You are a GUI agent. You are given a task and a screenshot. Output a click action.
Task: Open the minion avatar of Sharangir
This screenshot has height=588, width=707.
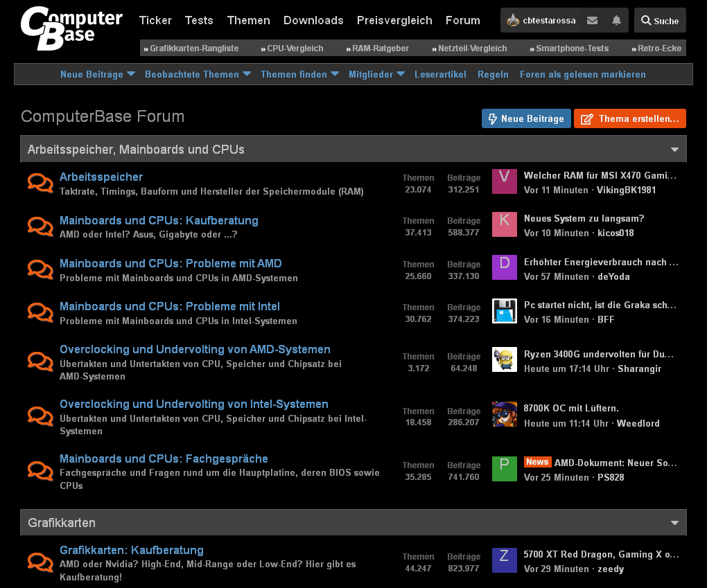coord(504,359)
